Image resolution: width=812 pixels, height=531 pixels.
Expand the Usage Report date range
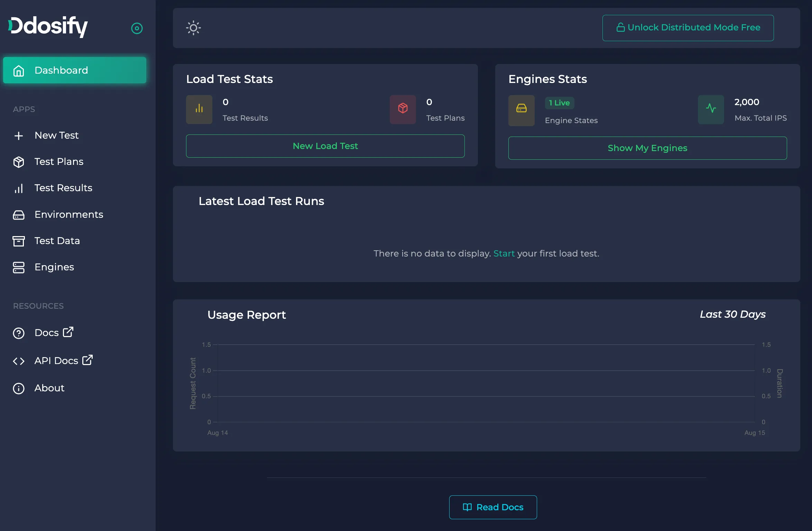pos(732,314)
